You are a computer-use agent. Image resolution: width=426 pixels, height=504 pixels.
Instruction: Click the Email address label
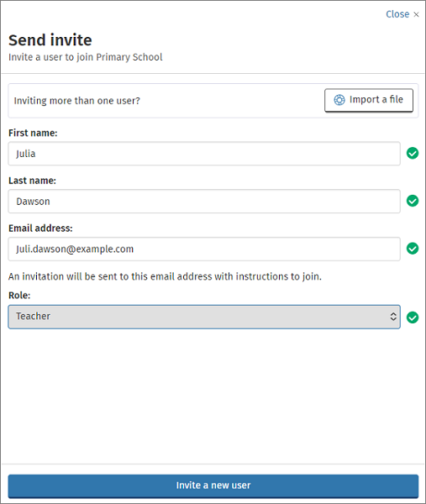tap(40, 228)
